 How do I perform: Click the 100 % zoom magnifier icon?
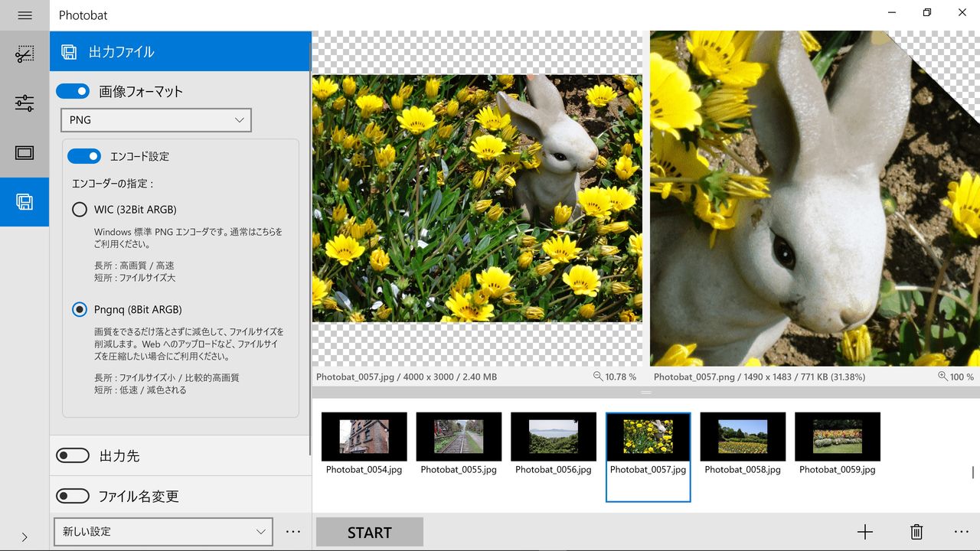[943, 377]
